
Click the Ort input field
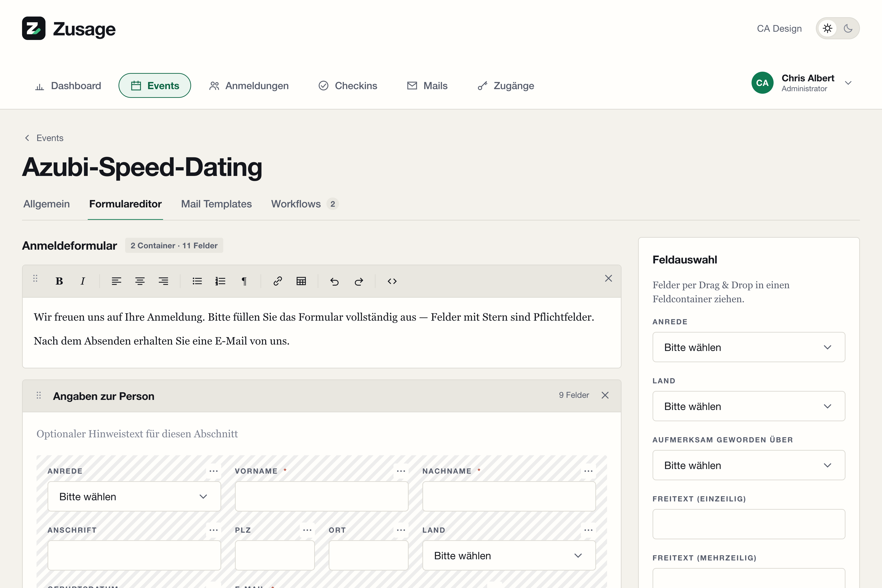[369, 555]
